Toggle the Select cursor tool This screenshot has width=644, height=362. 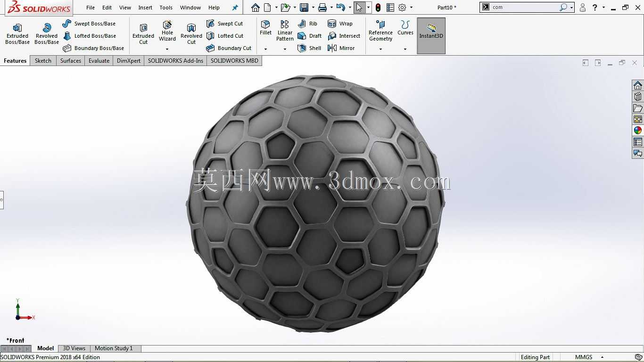359,8
